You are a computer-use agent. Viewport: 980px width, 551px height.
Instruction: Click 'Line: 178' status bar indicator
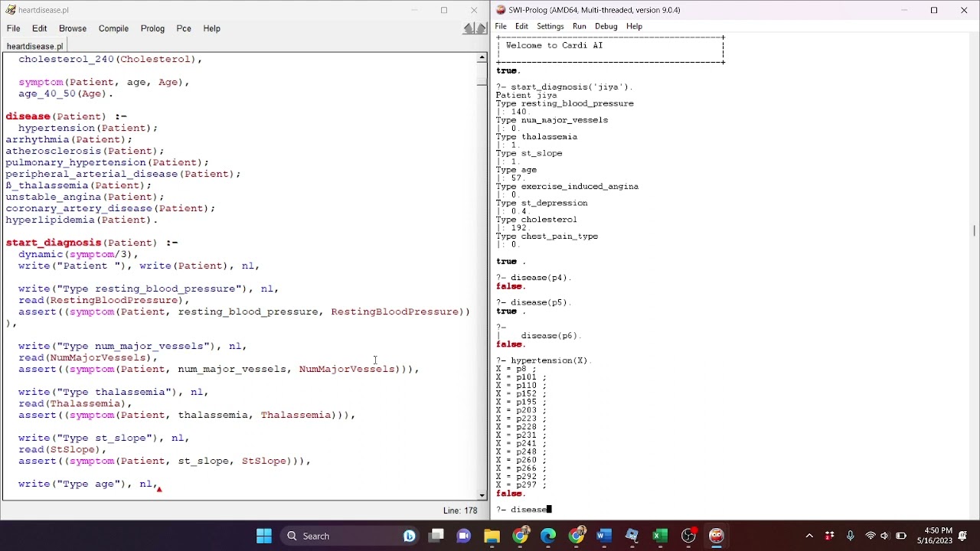460,510
